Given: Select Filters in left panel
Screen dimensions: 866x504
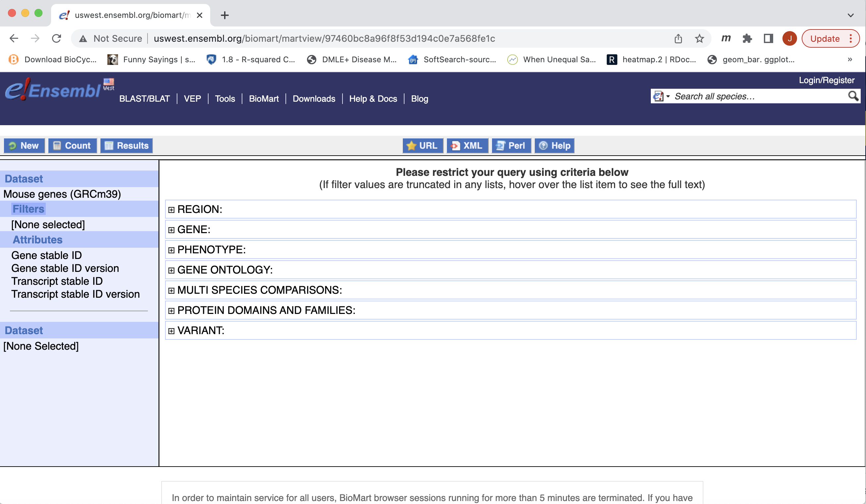Looking at the screenshot, I should click(x=28, y=209).
